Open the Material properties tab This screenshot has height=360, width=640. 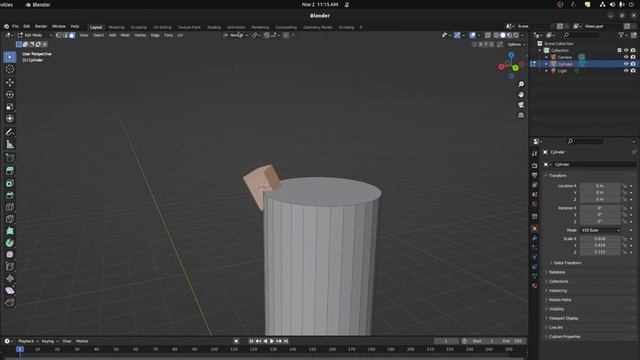tap(535, 286)
